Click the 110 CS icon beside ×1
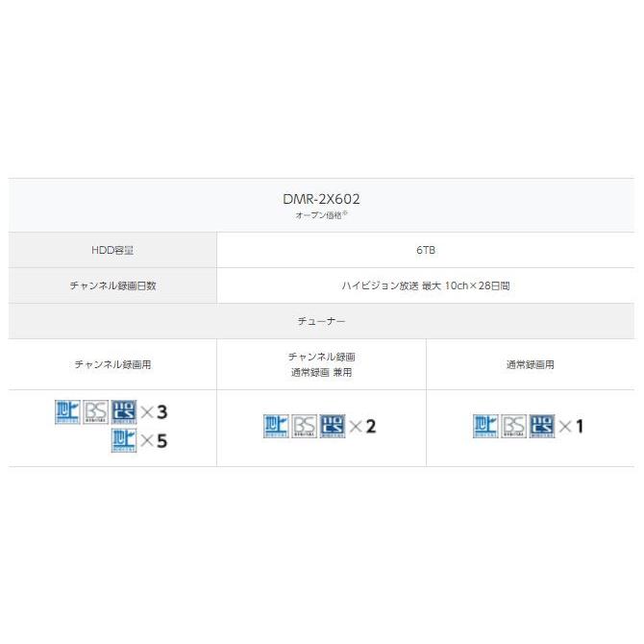This screenshot has height=644, width=644. (542, 426)
